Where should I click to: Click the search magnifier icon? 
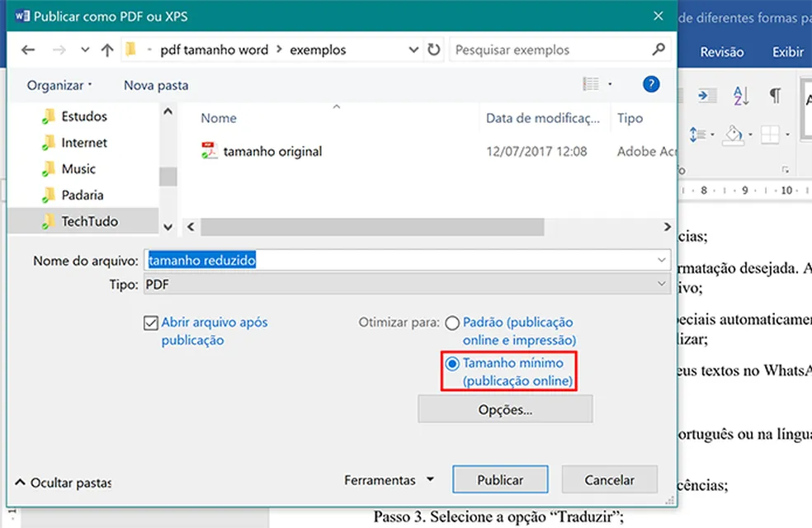[659, 49]
